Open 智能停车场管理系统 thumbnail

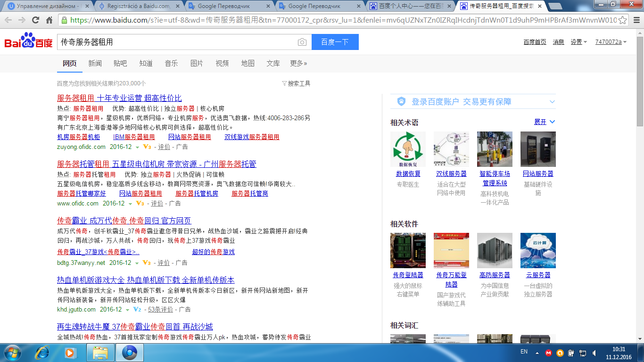495,149
